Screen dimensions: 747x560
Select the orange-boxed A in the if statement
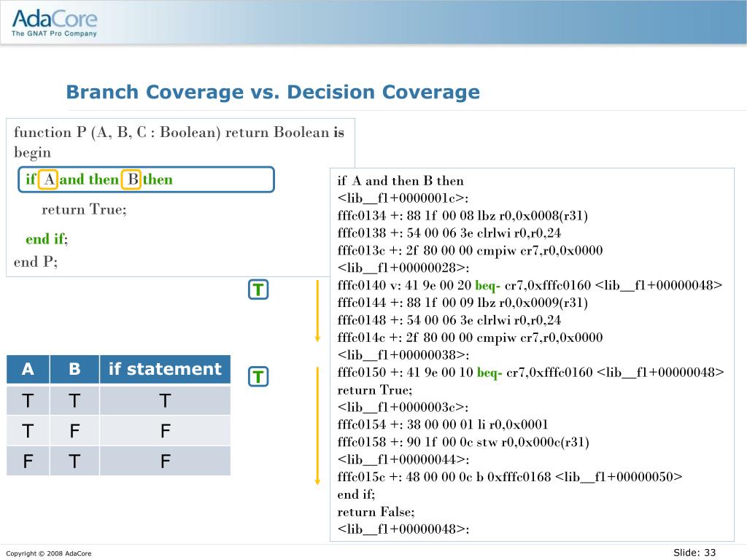pyautogui.click(x=49, y=179)
